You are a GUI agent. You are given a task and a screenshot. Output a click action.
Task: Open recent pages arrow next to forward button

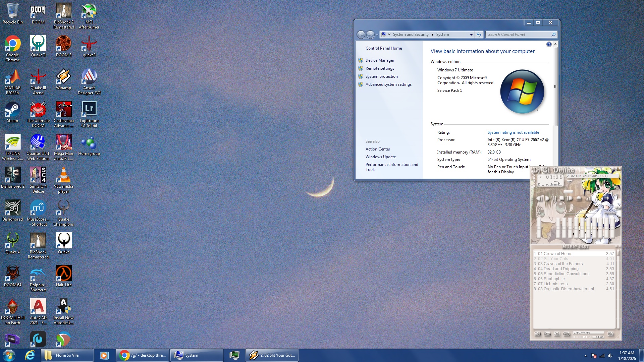377,35
